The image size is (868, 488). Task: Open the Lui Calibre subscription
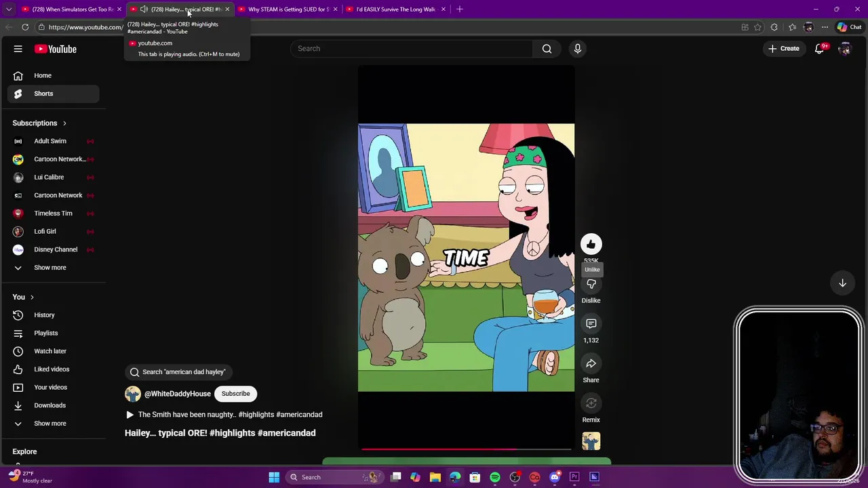53,178
